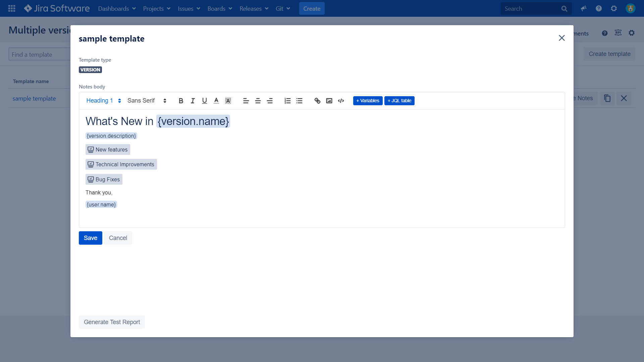
Task: Start a bulleted list
Action: pos(299,101)
